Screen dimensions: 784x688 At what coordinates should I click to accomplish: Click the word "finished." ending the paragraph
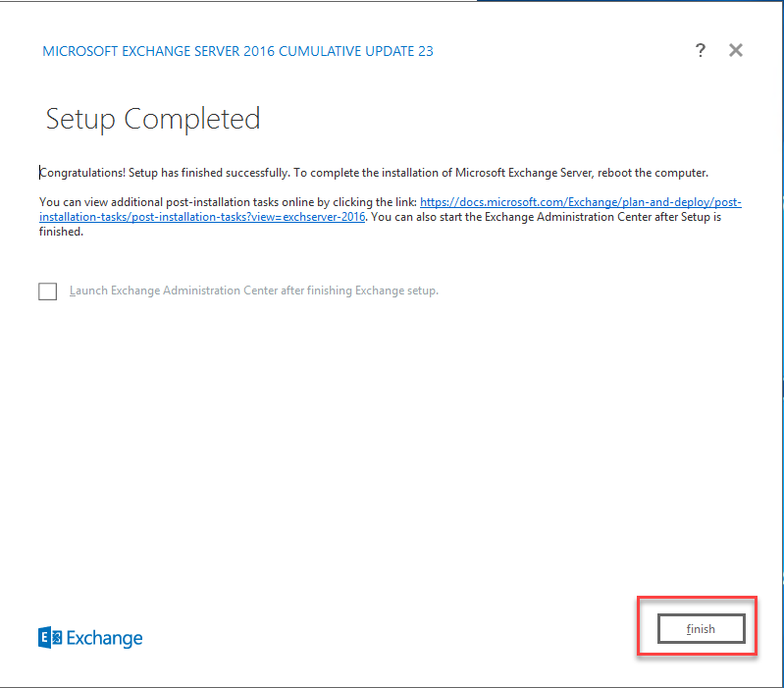pyautogui.click(x=61, y=233)
